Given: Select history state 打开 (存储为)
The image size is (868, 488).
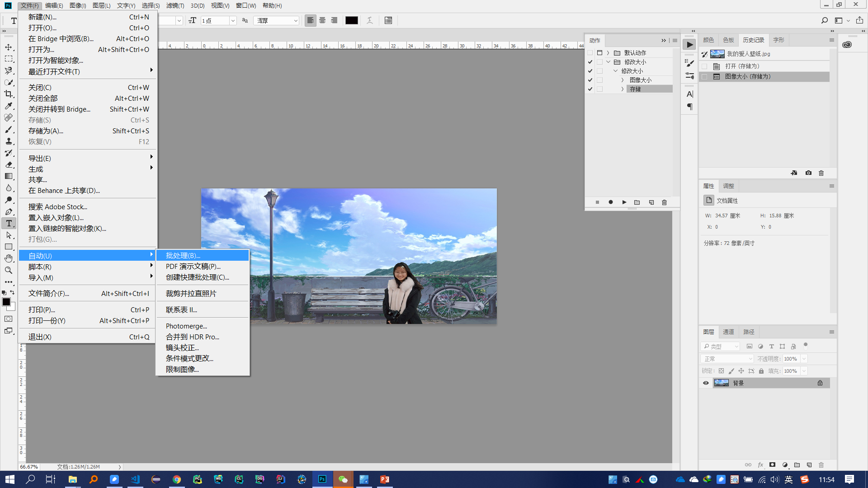Looking at the screenshot, I should coord(742,66).
